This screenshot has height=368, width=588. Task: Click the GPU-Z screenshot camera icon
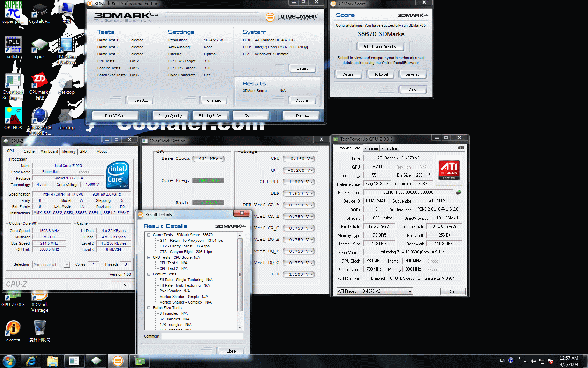461,148
